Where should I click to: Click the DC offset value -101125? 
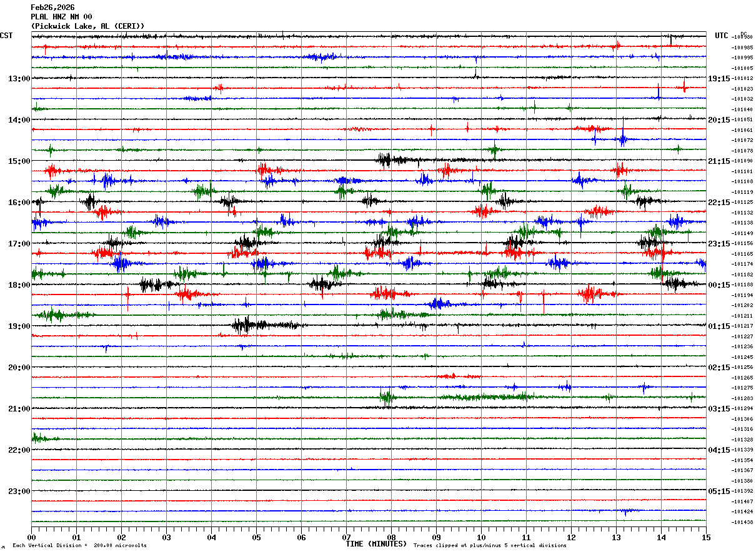pos(743,203)
